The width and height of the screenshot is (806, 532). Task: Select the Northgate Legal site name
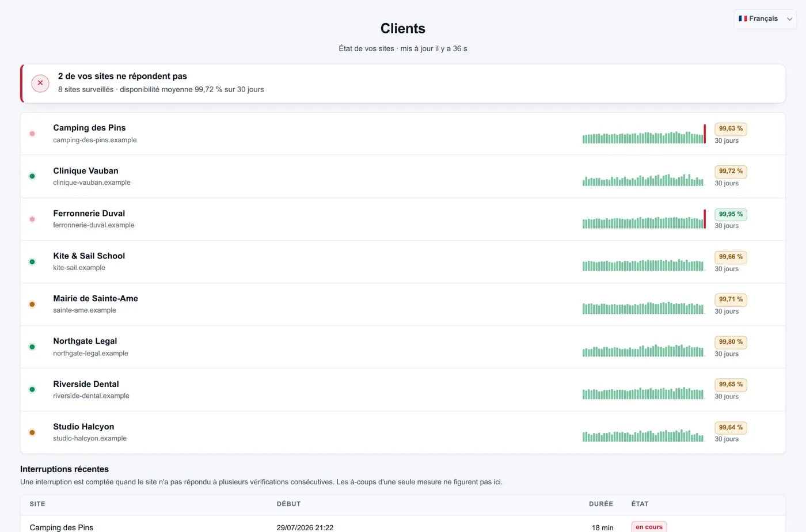pyautogui.click(x=85, y=341)
